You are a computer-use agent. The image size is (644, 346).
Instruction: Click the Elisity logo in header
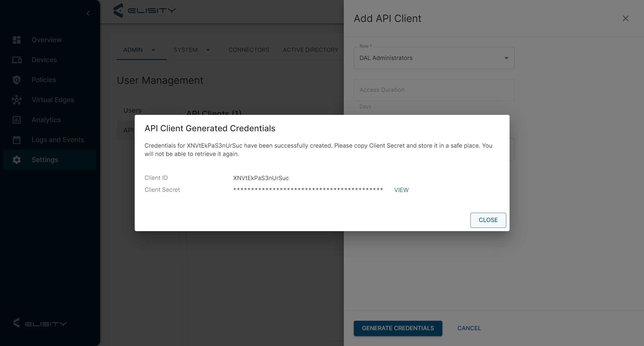tap(144, 11)
